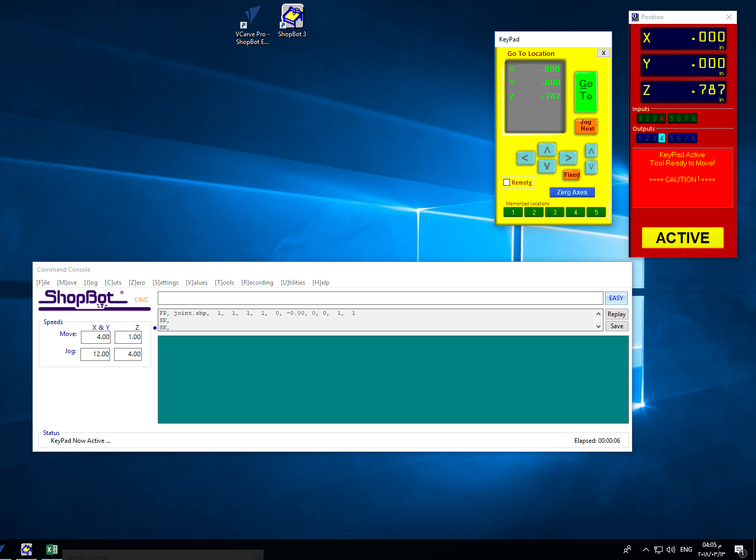The image size is (756, 560).
Task: Recall memorized location 2
Action: pyautogui.click(x=534, y=212)
